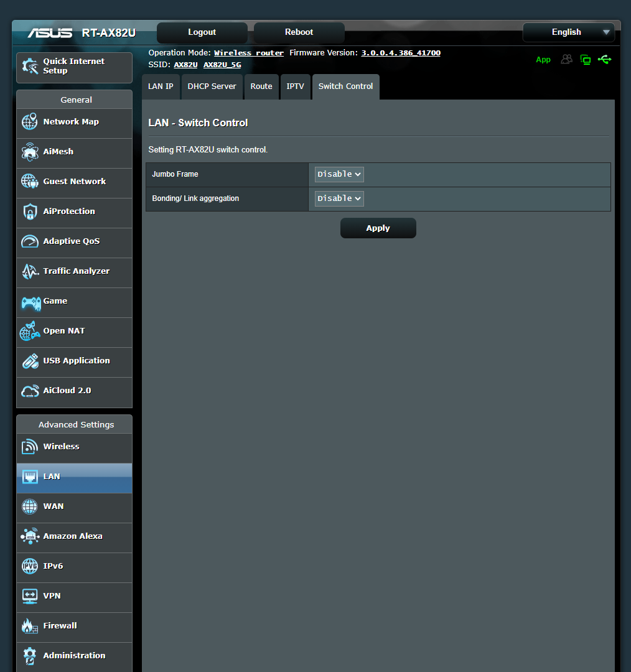Click the USB status icon
Screen dimensions: 631x672
tap(604, 59)
